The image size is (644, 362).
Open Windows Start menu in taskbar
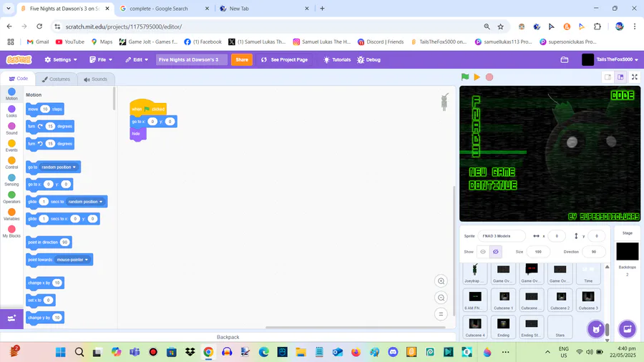point(60,352)
